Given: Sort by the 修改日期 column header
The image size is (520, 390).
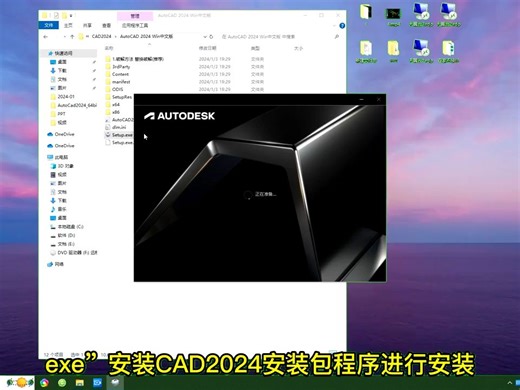Looking at the screenshot, I should 207,48.
